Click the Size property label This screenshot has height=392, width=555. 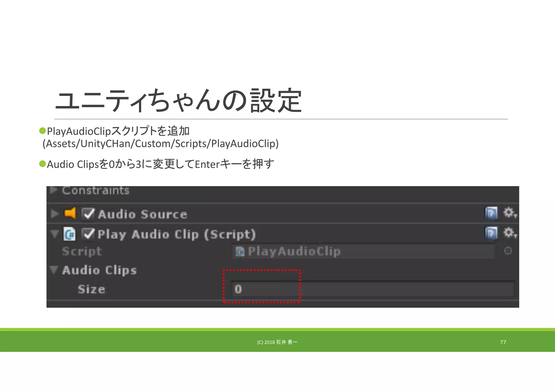tap(91, 289)
